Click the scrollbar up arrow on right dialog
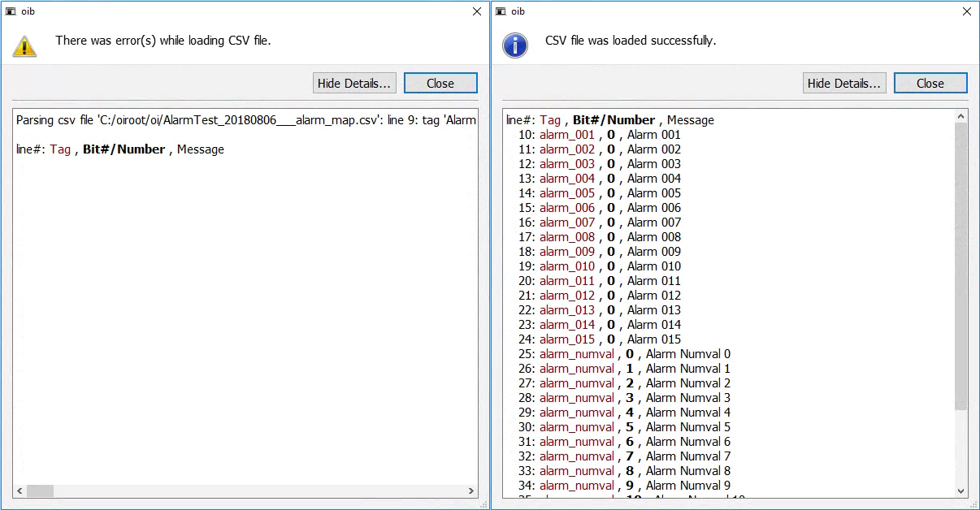 [x=960, y=115]
